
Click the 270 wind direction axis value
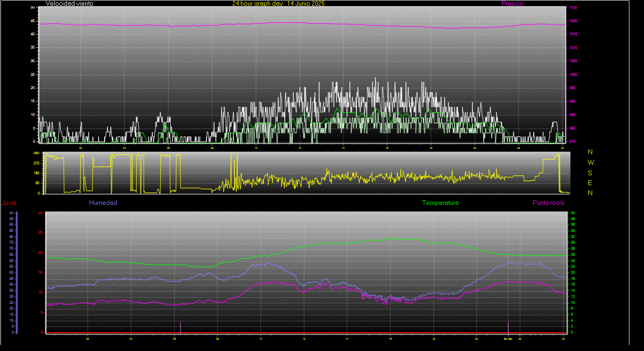[36, 163]
